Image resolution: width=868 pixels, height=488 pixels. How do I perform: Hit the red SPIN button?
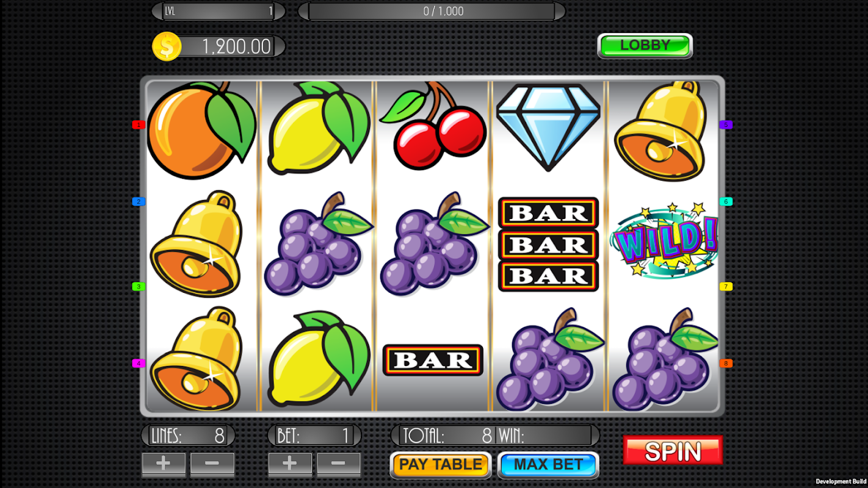pyautogui.click(x=673, y=451)
